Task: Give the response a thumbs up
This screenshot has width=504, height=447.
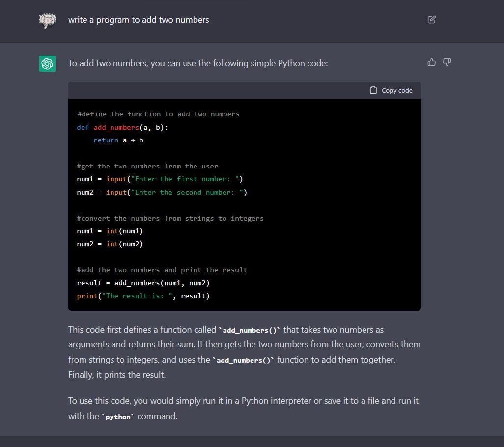Action: click(431, 62)
